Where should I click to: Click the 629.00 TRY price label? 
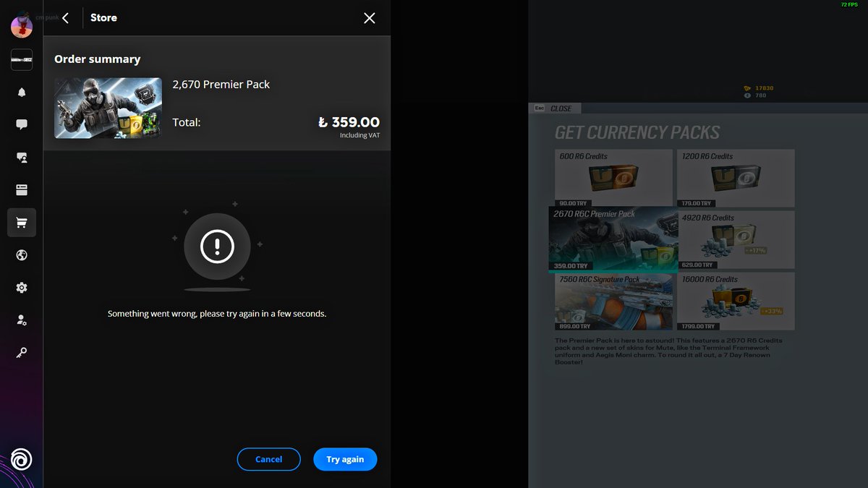click(696, 265)
